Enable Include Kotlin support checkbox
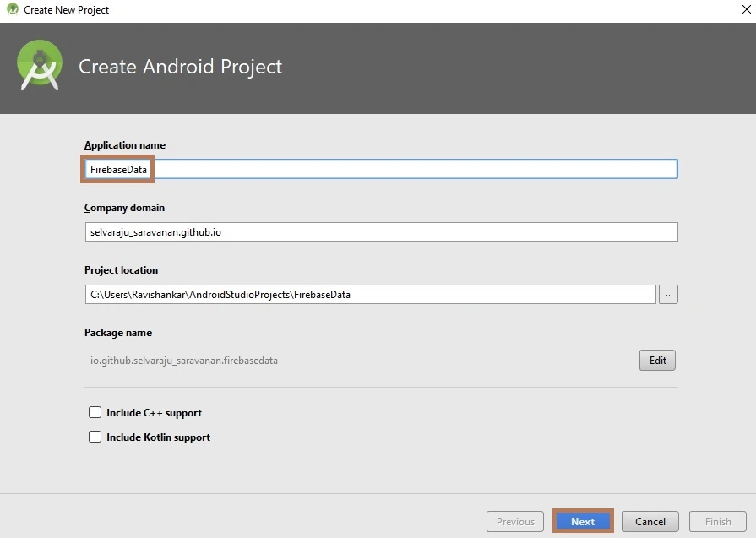The width and height of the screenshot is (756, 538). click(95, 437)
